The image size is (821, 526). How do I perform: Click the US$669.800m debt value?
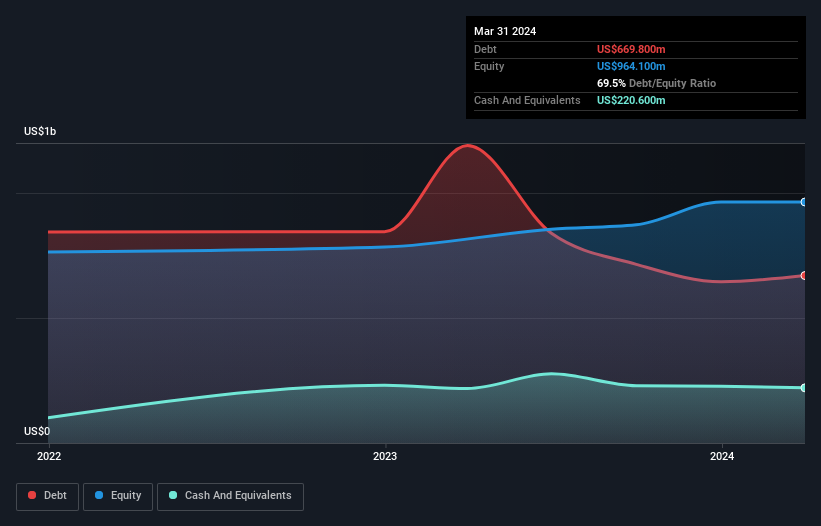click(631, 49)
